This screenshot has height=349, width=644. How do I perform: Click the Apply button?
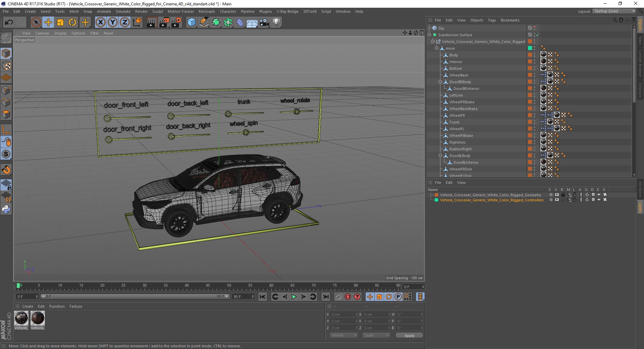tap(409, 335)
